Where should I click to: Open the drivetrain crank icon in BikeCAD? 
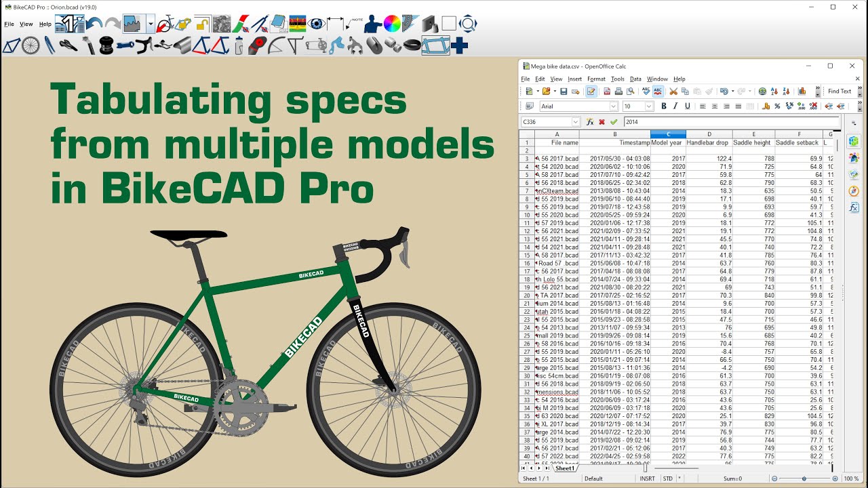coord(316,45)
